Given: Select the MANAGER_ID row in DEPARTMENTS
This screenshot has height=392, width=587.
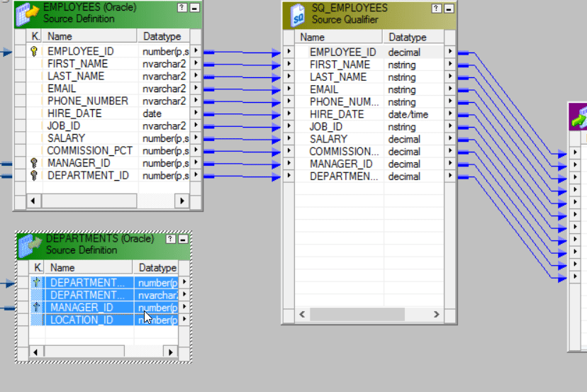Looking at the screenshot, I should pos(104,308).
